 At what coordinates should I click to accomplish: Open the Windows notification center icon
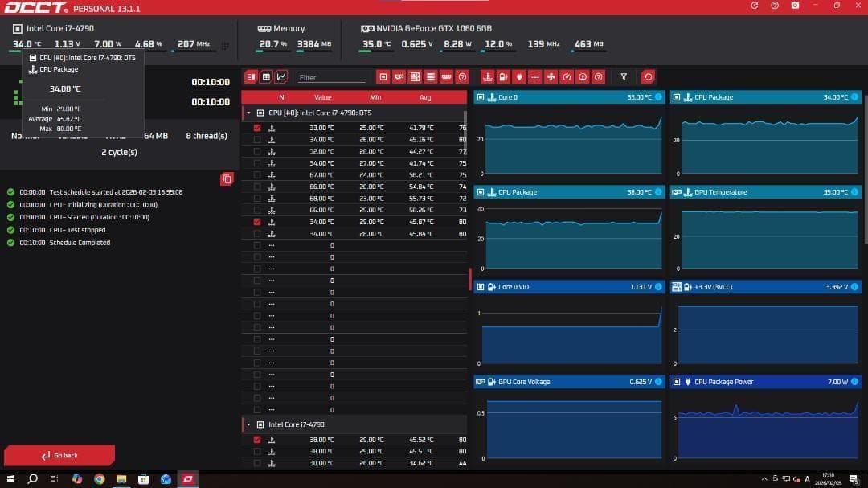[x=854, y=479]
